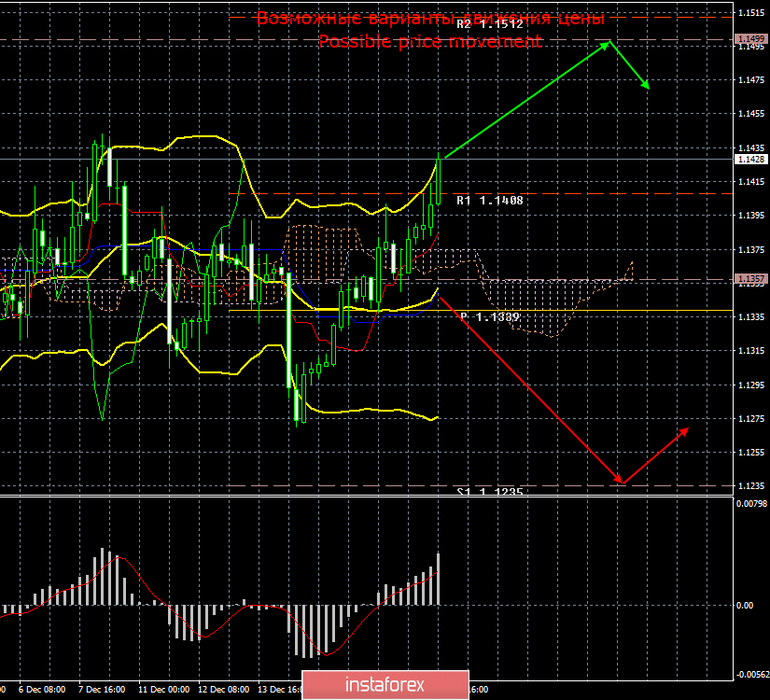The image size is (770, 700).
Task: Click the 1.1275 price axis value
Action: click(751, 419)
